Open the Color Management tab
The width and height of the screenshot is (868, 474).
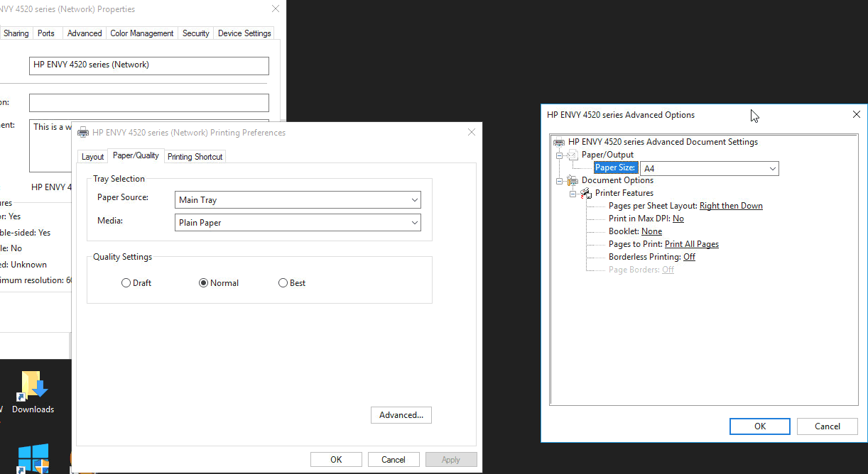(x=141, y=33)
